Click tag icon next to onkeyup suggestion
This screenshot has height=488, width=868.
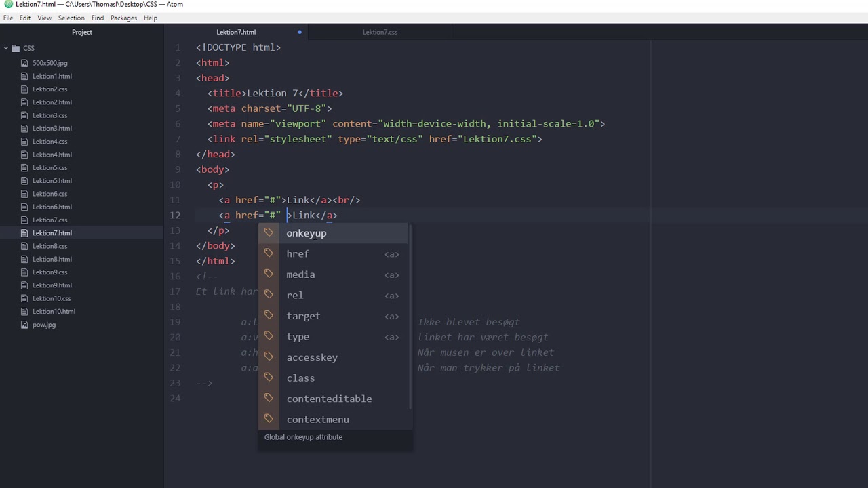tap(269, 232)
